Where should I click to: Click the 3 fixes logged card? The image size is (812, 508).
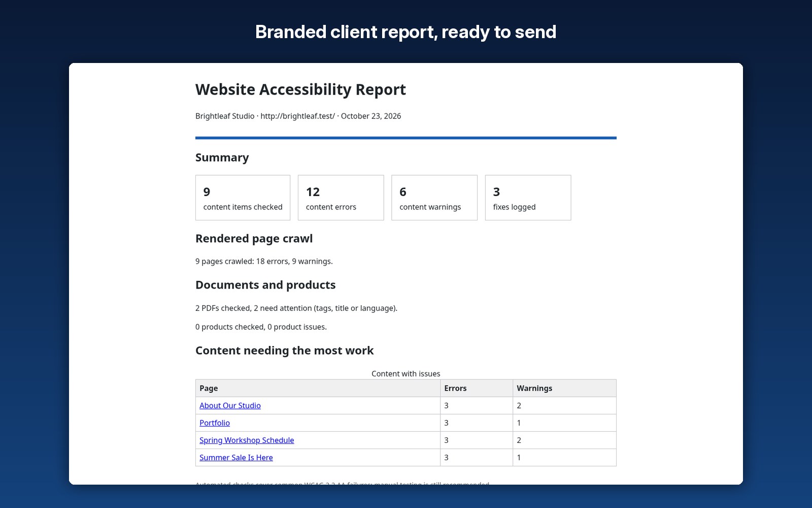528,198
